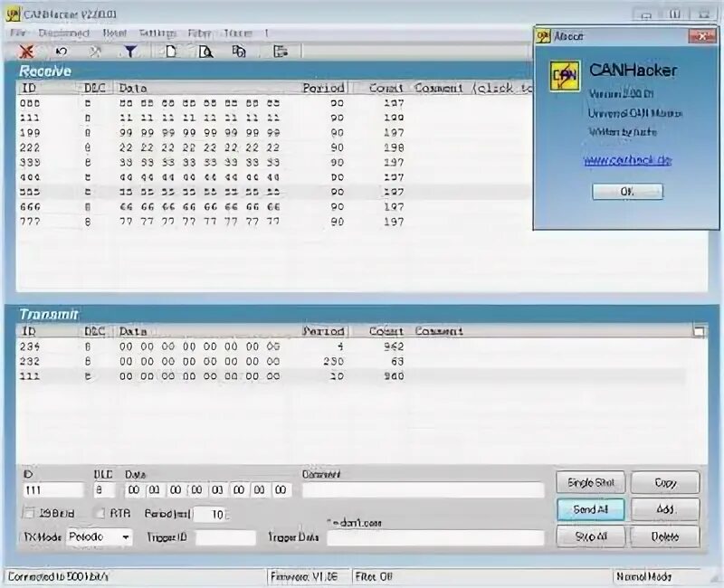Select Transmit row with ID 232

pos(351,361)
